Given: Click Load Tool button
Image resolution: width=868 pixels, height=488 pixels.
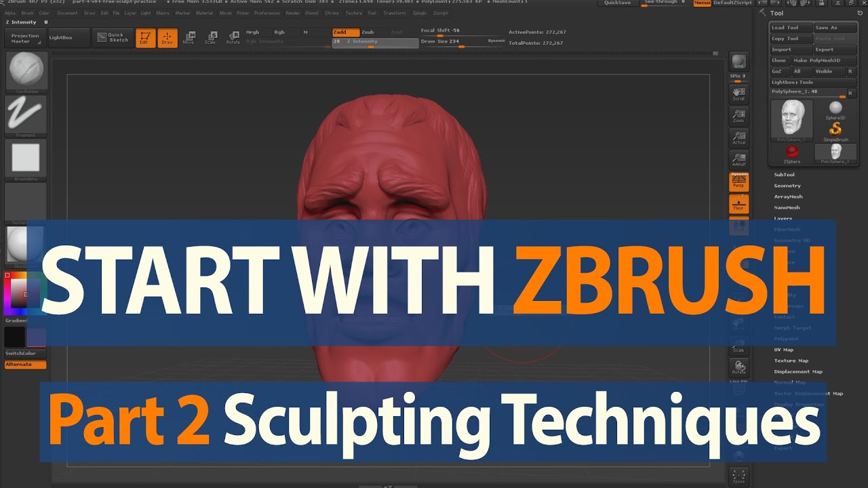Looking at the screenshot, I should pos(791,28).
